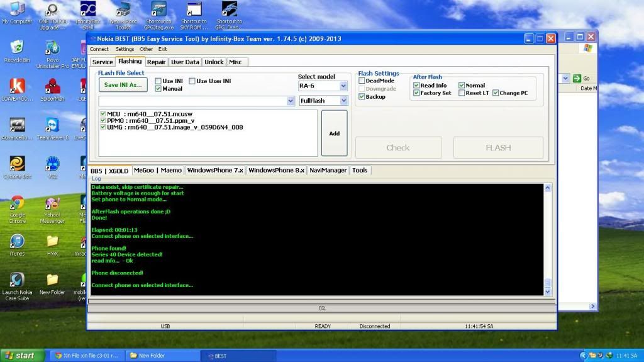Switch to MeGoo | Maemo tab
644x362 pixels.
click(x=158, y=171)
